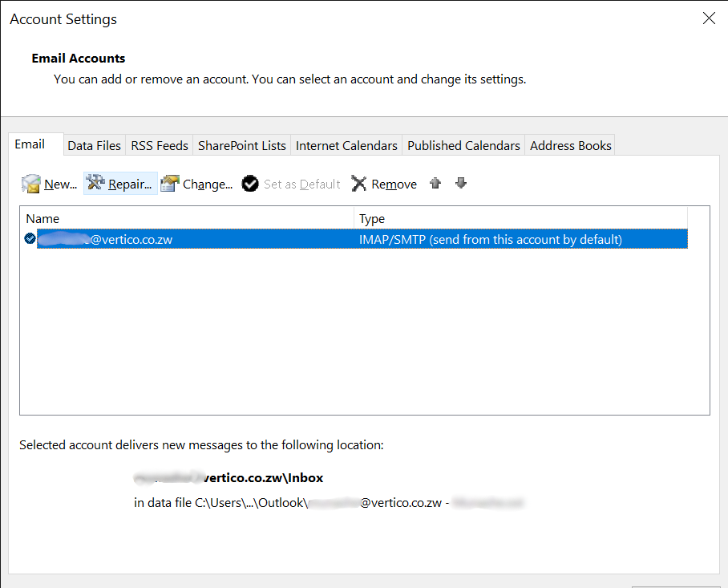Select the Internet Calendars tab

tap(346, 145)
